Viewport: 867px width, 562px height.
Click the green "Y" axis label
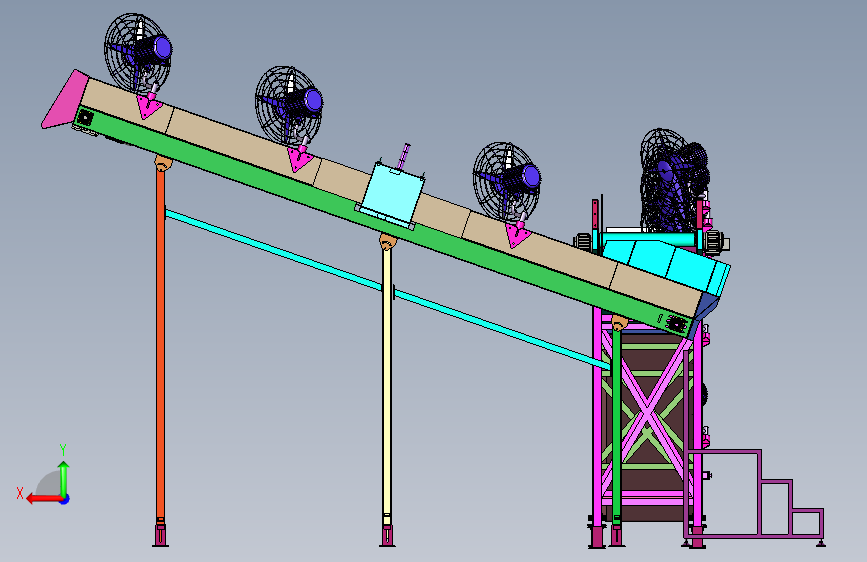pos(63,450)
